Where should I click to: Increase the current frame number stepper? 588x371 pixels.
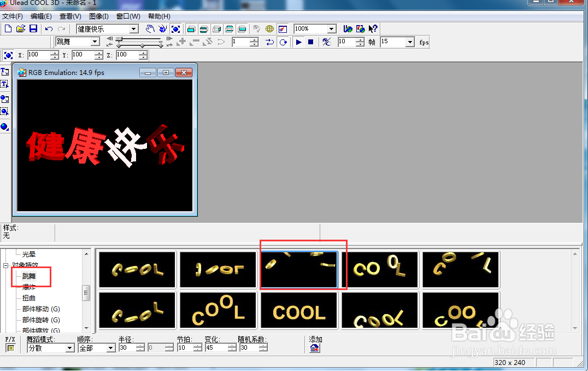[255, 40]
